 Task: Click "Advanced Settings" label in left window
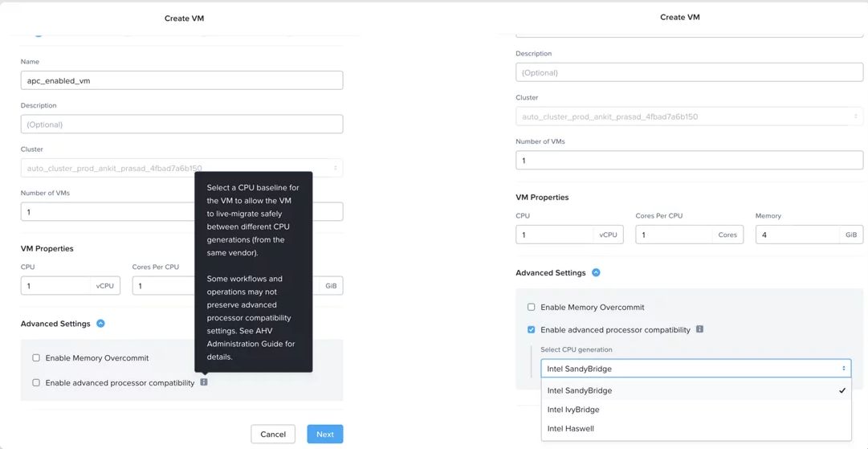coord(55,324)
